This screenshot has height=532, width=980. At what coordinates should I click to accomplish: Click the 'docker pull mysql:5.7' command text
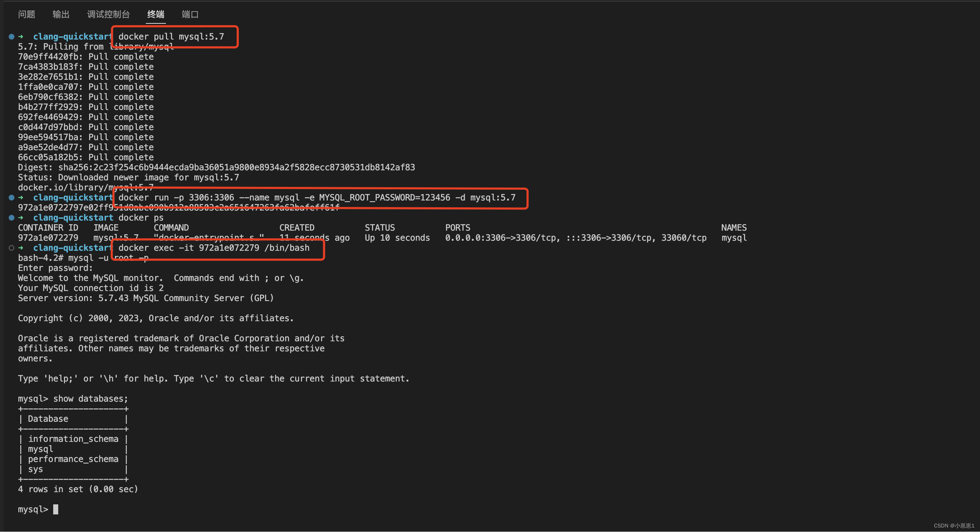[171, 37]
